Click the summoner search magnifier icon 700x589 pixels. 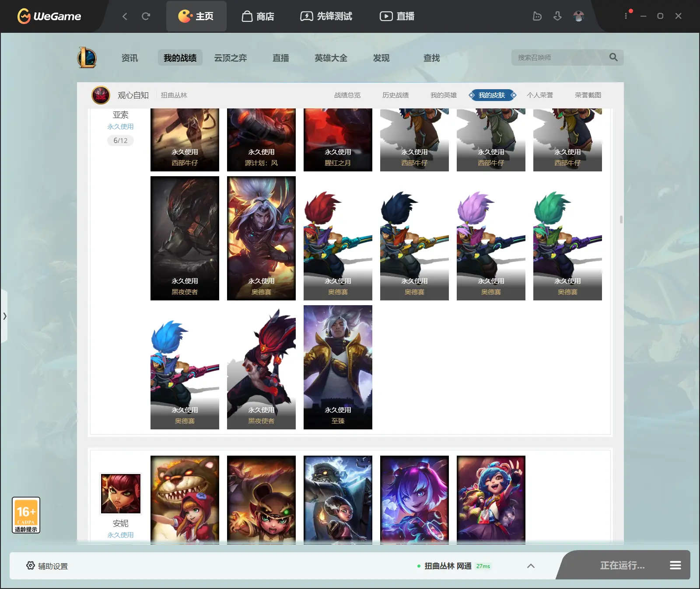click(613, 57)
